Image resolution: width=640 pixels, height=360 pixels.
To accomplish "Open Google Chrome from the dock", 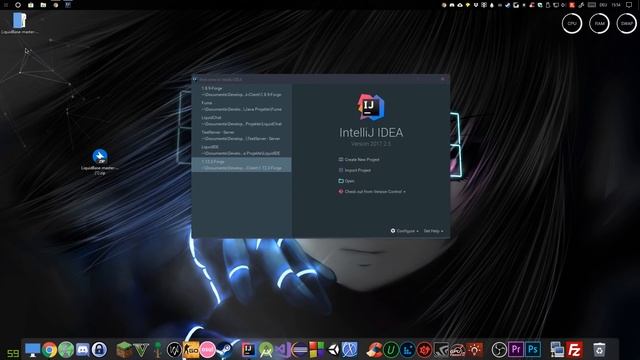I will click(x=49, y=350).
